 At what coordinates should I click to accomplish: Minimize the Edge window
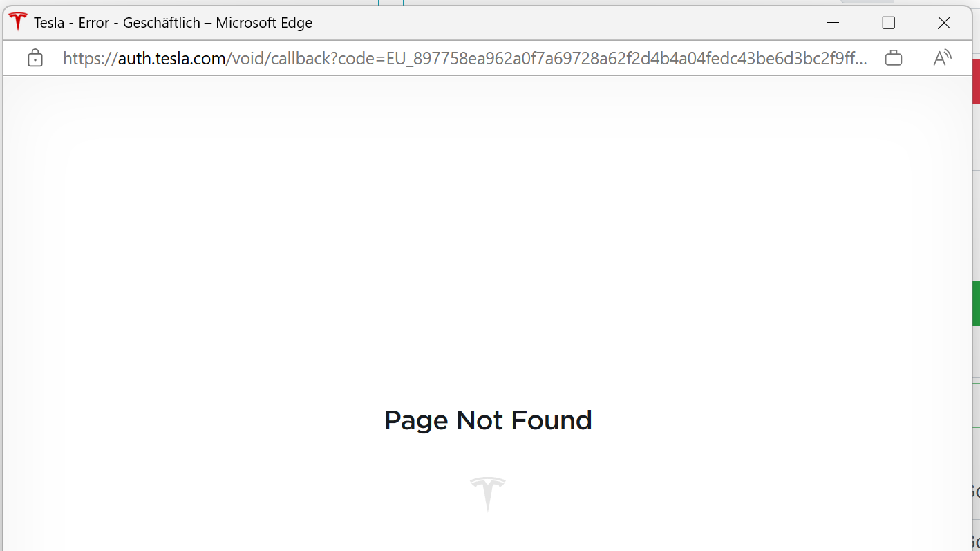pyautogui.click(x=833, y=23)
